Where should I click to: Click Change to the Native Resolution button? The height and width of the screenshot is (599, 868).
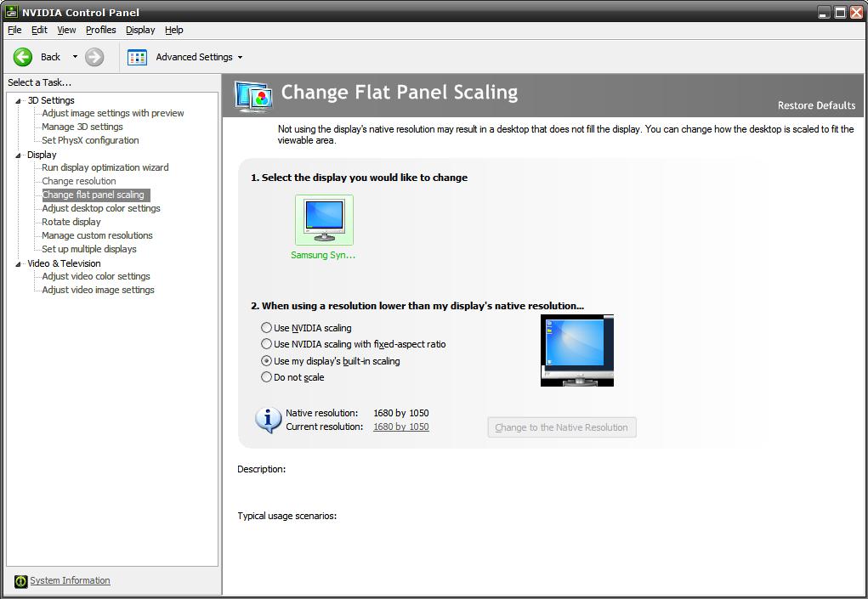click(x=561, y=427)
